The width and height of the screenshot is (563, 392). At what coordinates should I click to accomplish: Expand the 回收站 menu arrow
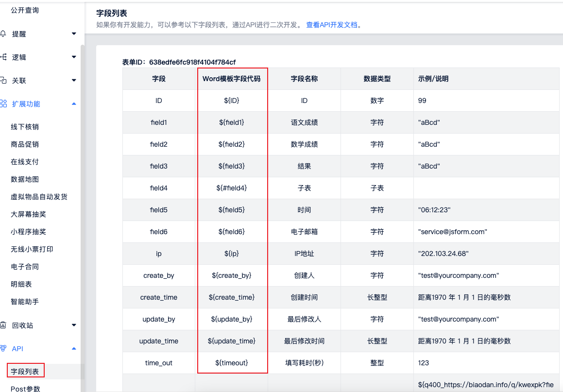(74, 325)
